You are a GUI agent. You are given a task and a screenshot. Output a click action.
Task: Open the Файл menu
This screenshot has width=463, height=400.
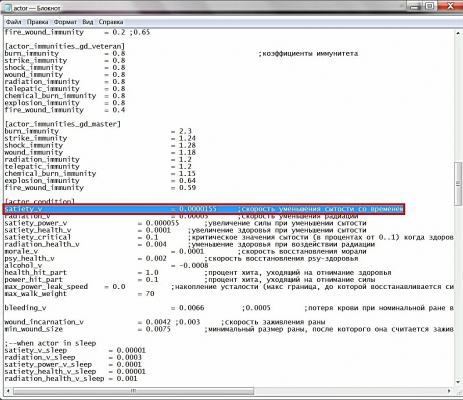[x=14, y=22]
